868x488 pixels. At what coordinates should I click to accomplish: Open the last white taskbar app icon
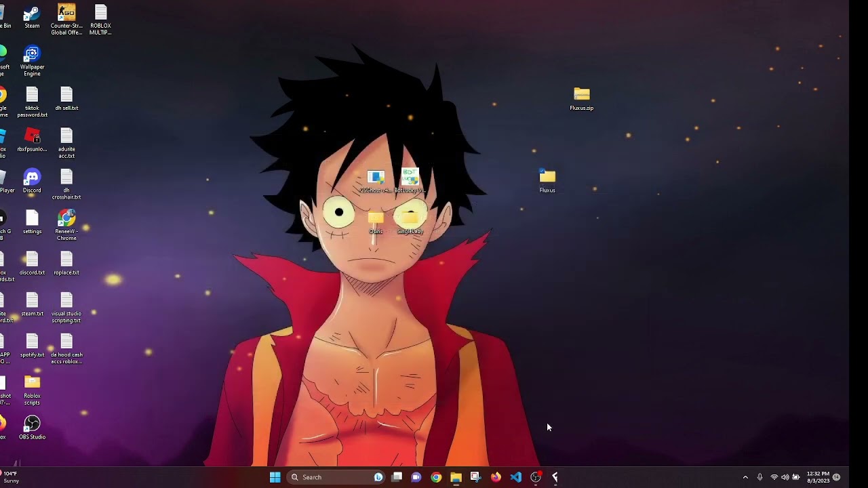pos(555,477)
